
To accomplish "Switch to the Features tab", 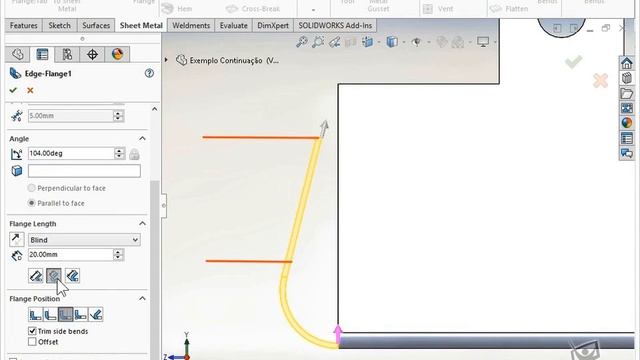I will [24, 25].
